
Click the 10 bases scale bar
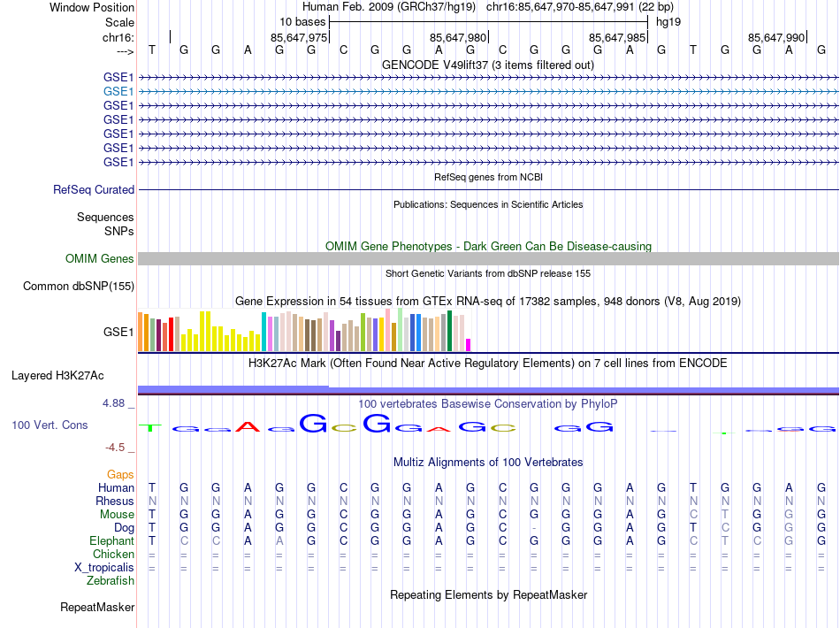[x=488, y=20]
